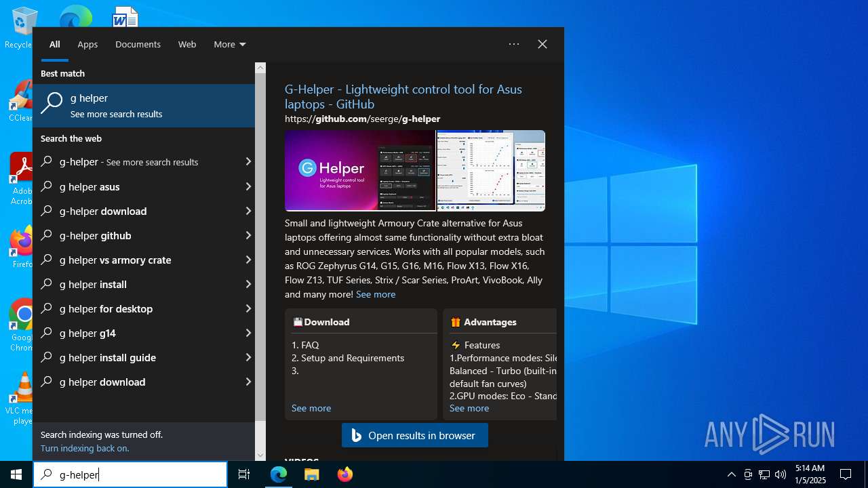Open the notification center icon
The height and width of the screenshot is (488, 868).
(846, 474)
